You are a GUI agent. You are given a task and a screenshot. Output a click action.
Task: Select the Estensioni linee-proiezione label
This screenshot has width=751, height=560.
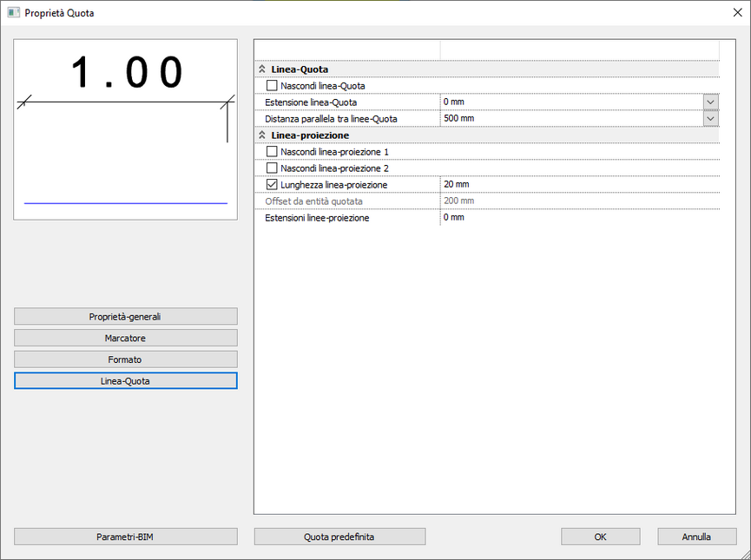[x=317, y=218]
